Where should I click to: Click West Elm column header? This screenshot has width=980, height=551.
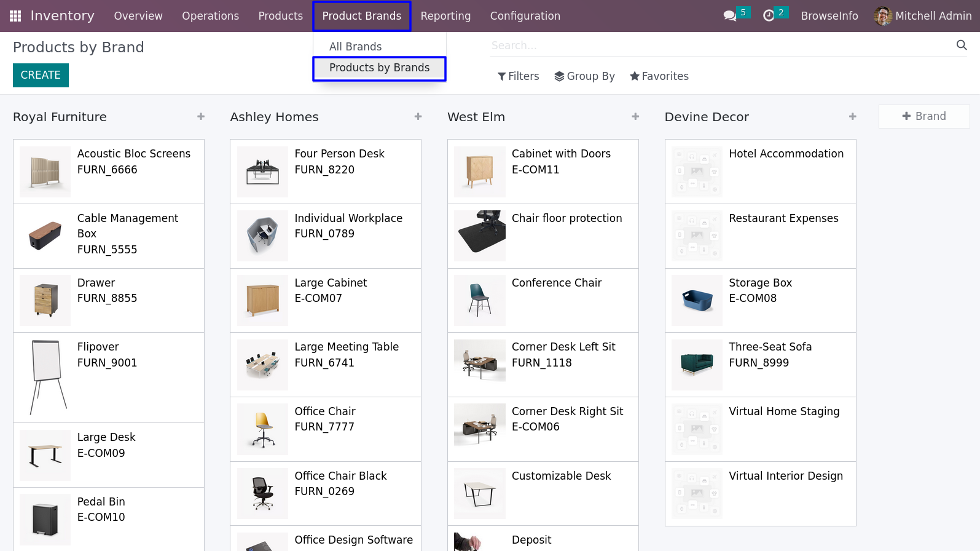pyautogui.click(x=476, y=117)
